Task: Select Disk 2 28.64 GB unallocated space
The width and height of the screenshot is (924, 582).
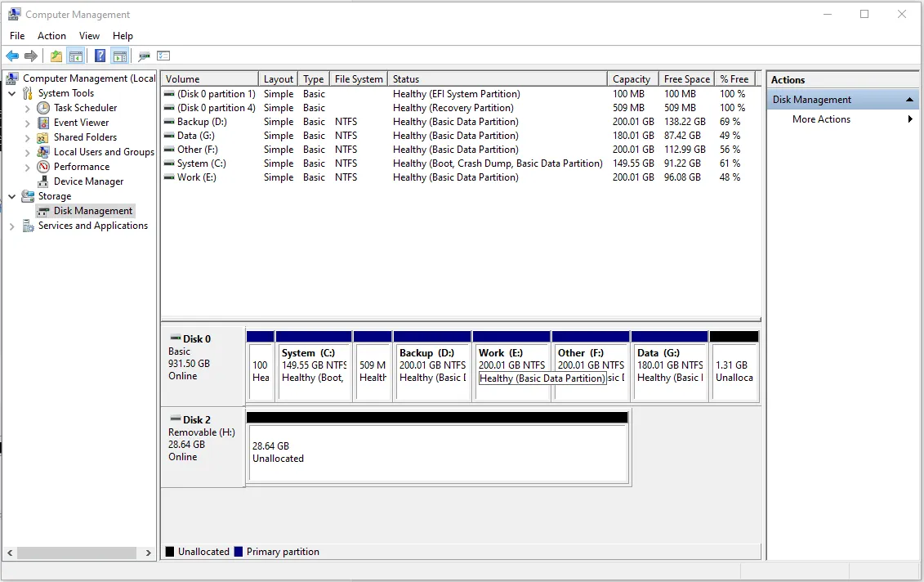Action: tap(437, 448)
